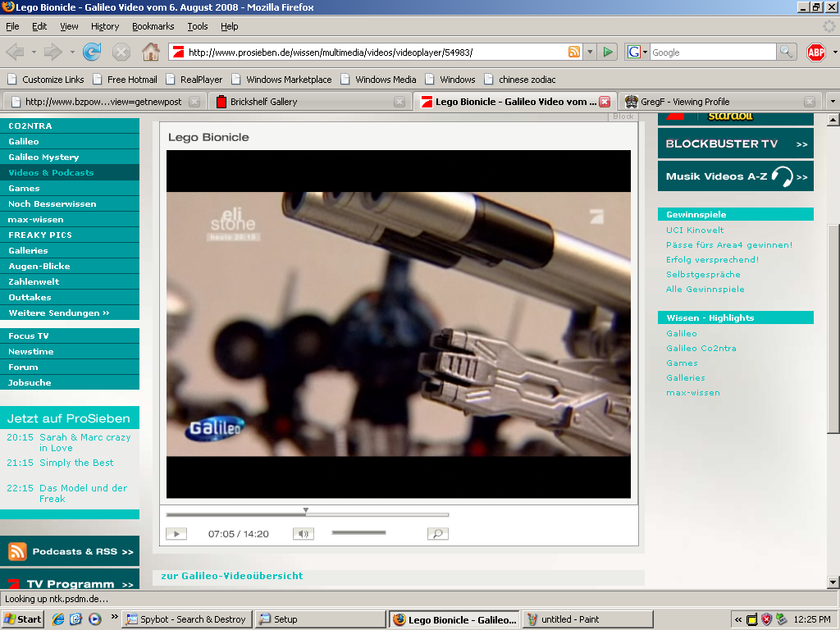Open the search engine selector dropdown
840x630 pixels.
[x=637, y=52]
